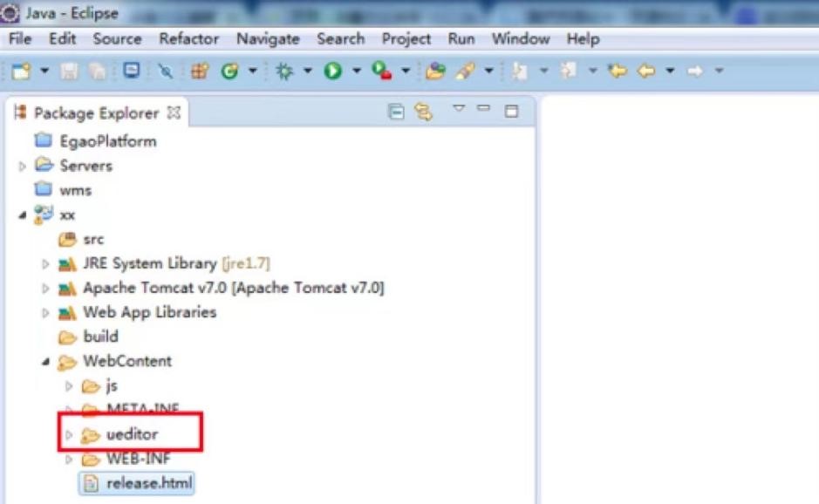Click the Save toolbar icon
The width and height of the screenshot is (819, 504).
pyautogui.click(x=69, y=71)
